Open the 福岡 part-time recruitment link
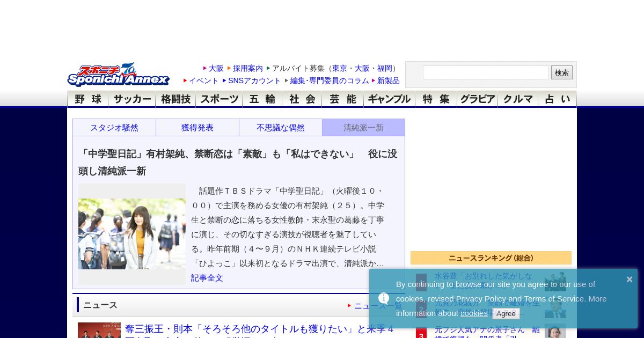Viewport: 644px width, 338px height. [x=385, y=68]
